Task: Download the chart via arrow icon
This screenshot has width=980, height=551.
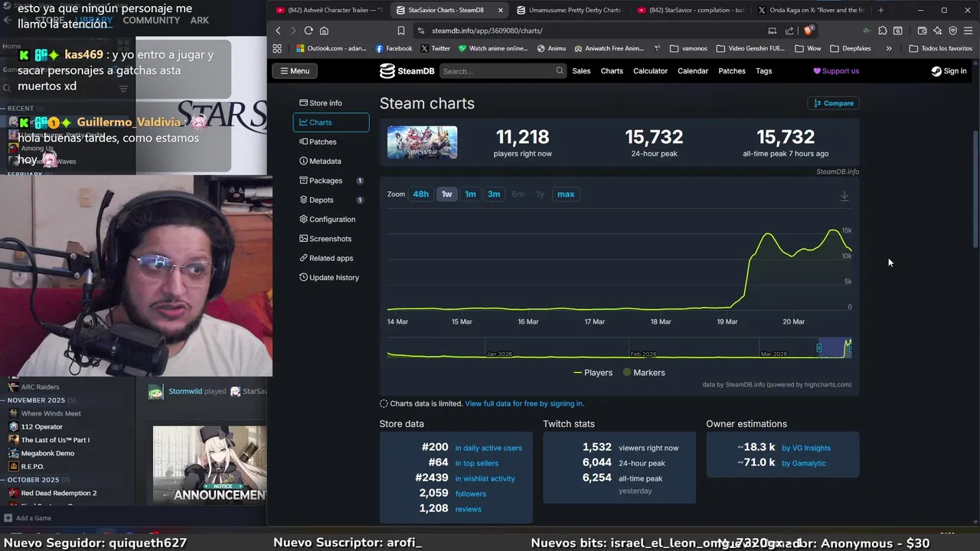Action: (x=844, y=196)
